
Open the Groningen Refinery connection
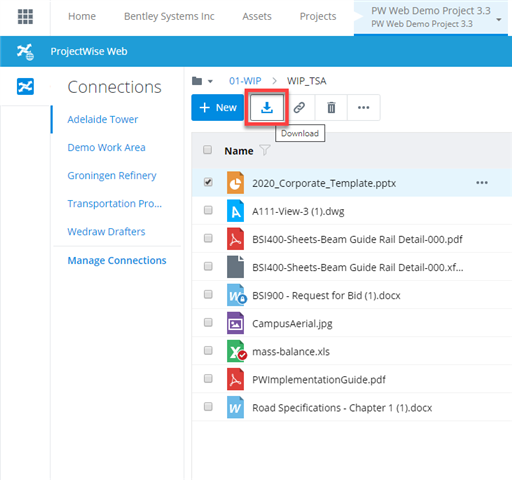[112, 175]
